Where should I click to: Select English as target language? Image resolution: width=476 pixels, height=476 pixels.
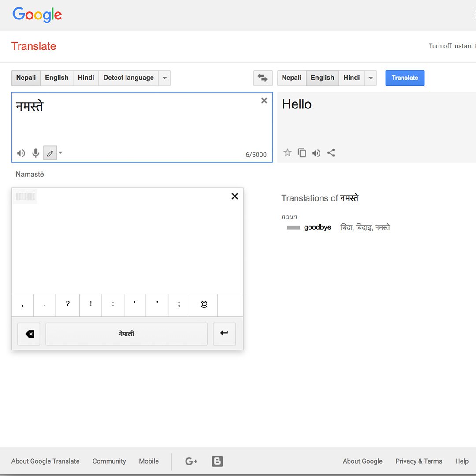pos(322,78)
